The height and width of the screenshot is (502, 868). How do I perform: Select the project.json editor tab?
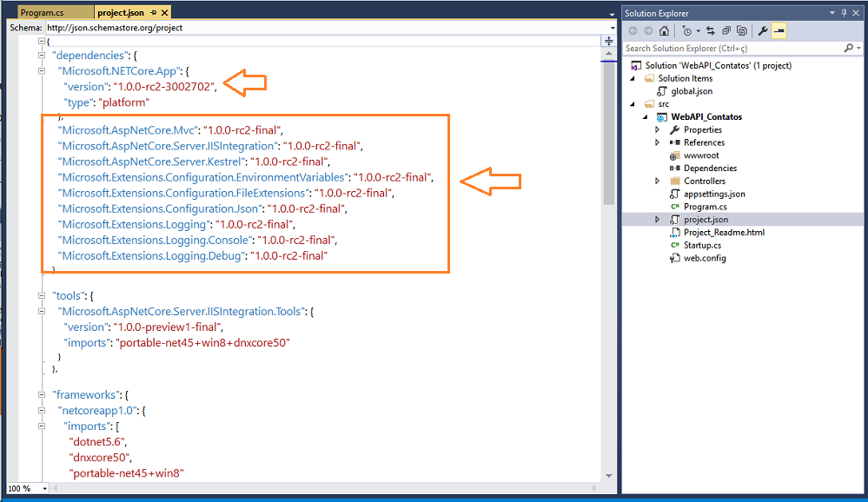121,12
